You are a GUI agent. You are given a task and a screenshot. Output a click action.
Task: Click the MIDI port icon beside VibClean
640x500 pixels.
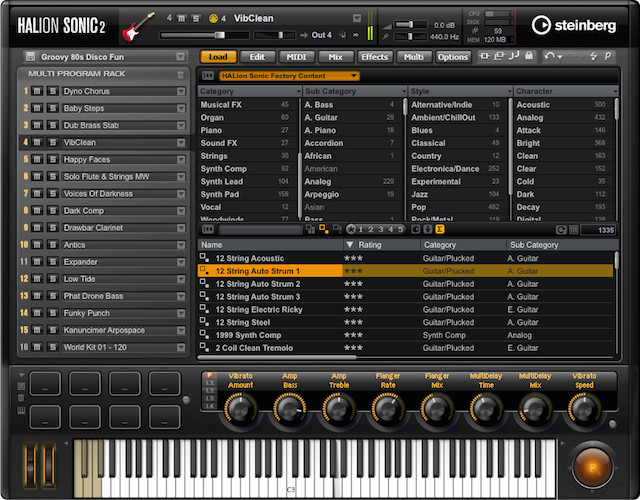coord(213,18)
